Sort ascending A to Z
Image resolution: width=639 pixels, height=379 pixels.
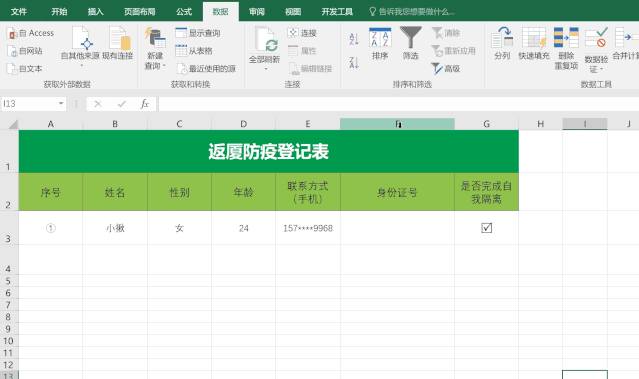(354, 39)
